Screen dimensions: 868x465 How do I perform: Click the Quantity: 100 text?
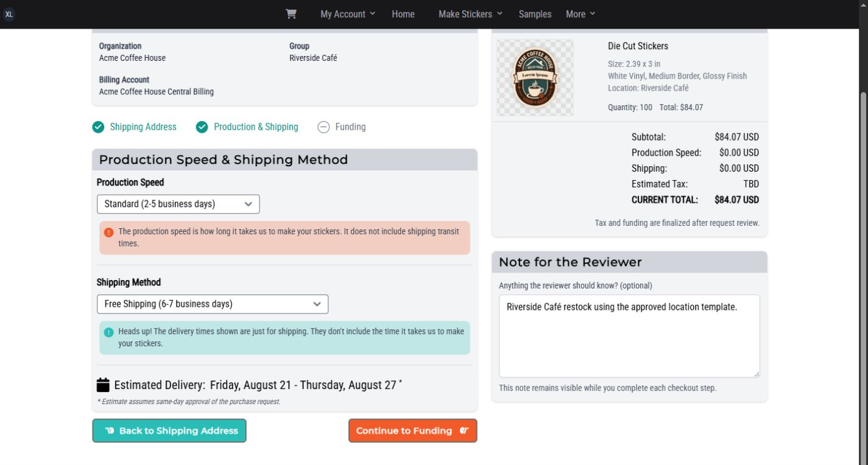pyautogui.click(x=630, y=107)
